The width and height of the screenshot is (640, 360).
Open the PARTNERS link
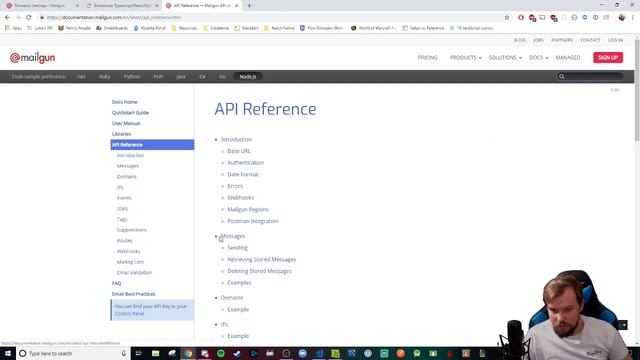point(562,40)
